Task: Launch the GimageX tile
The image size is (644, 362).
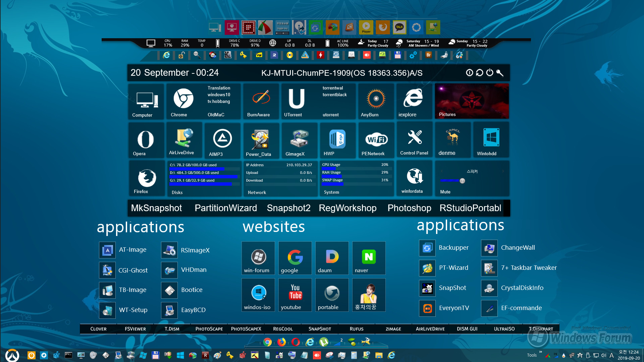Action: pyautogui.click(x=299, y=140)
